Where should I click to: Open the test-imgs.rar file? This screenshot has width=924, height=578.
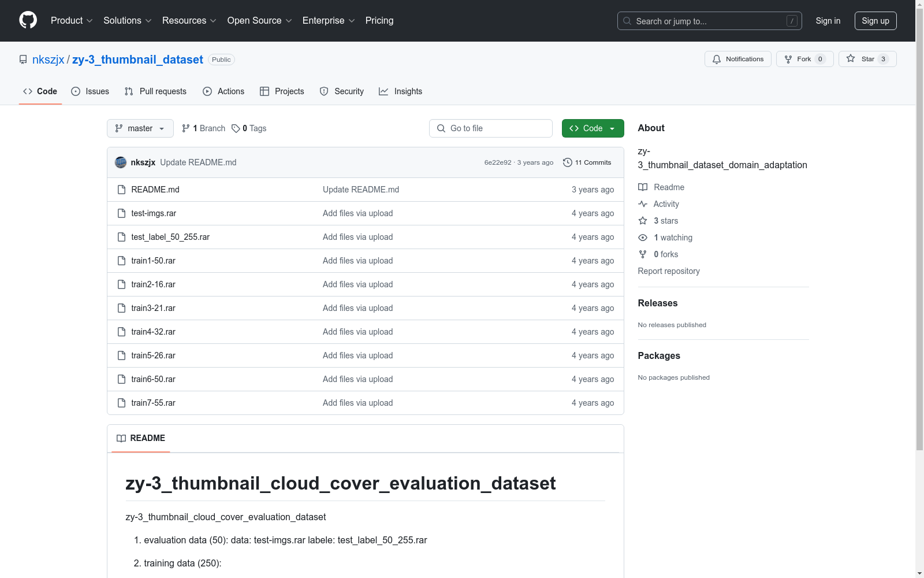point(154,213)
